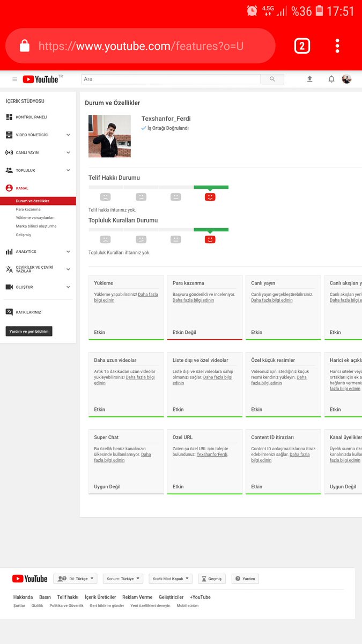Click the first sad face under Telif Hakkı
Viewport: 362px width, 644px height.
coord(106,197)
